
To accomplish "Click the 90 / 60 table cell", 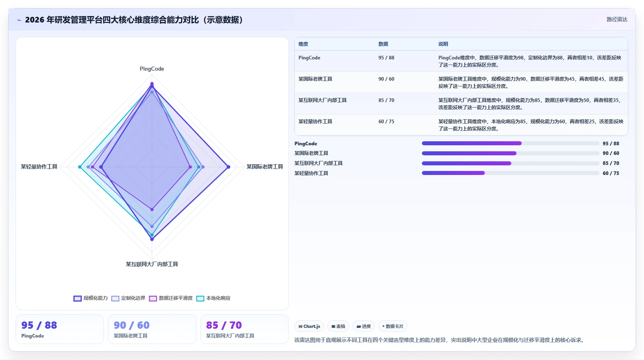I will click(x=386, y=79).
